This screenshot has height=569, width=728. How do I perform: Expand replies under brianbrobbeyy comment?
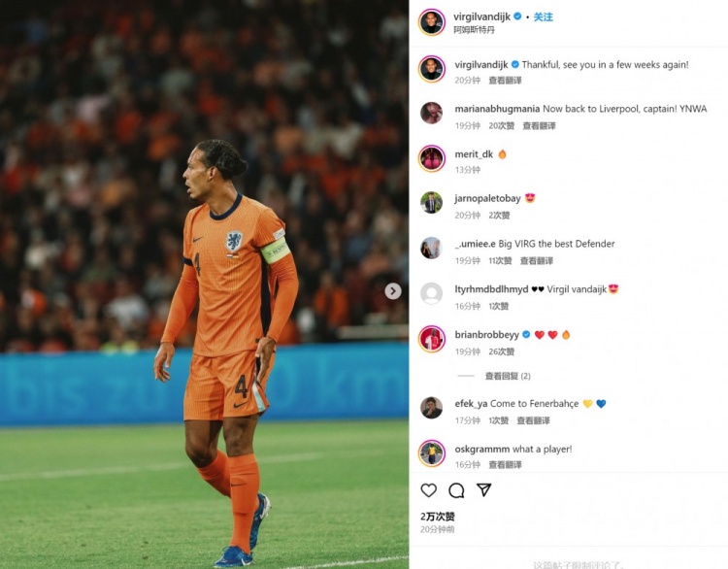(508, 376)
